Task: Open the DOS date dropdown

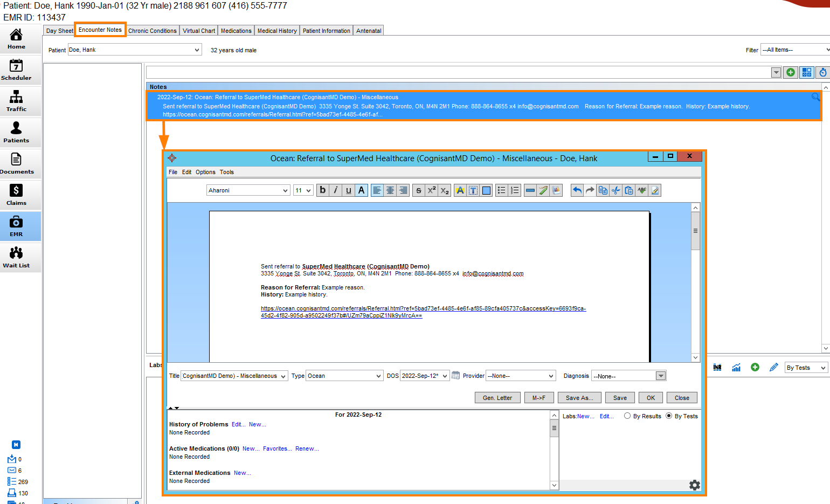Action: click(x=425, y=376)
